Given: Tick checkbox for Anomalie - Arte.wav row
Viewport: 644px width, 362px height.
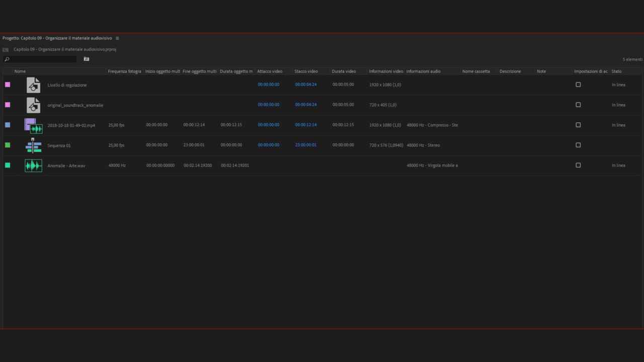Looking at the screenshot, I should [x=578, y=165].
